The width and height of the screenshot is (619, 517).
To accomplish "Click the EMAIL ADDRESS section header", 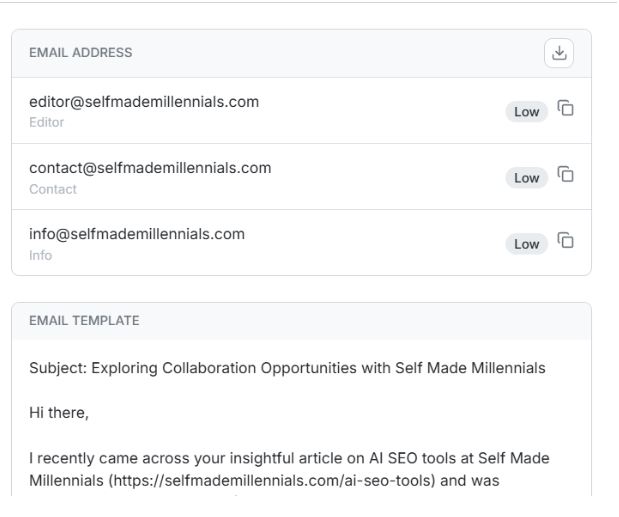I will point(80,53).
